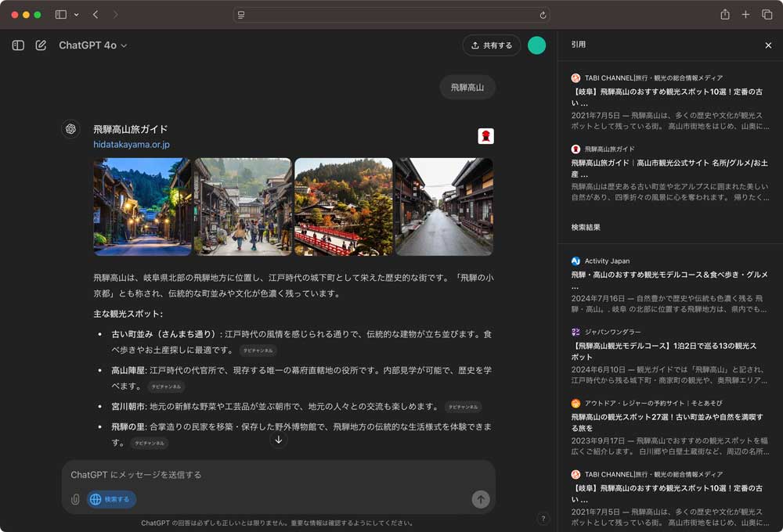Viewport: 783px width, 532px height.
Task: Click the citation chip after 宮川朝市 line
Action: 463,407
